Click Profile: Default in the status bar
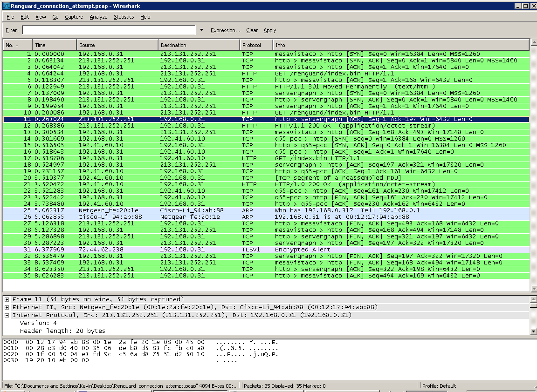Image resolution: width=537 pixels, height=392 pixels. [x=439, y=386]
